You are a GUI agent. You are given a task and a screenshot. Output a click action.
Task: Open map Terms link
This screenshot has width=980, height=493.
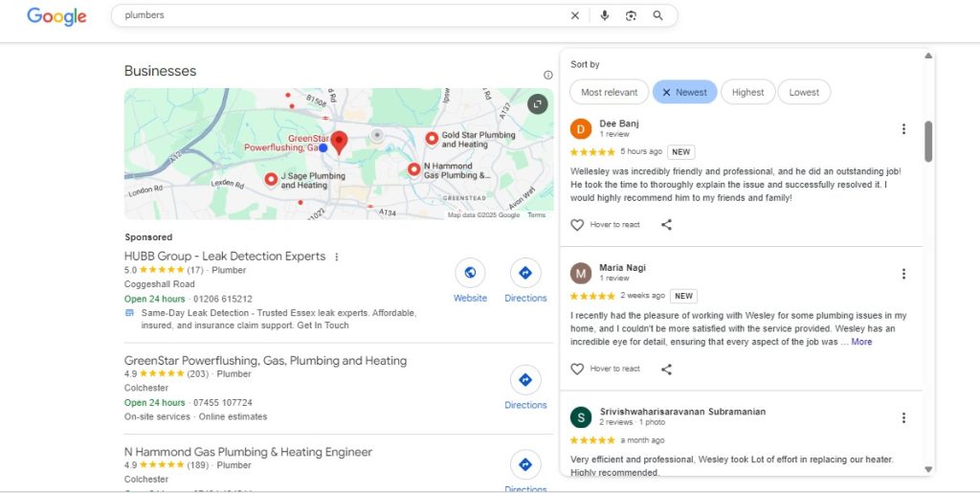coord(536,215)
